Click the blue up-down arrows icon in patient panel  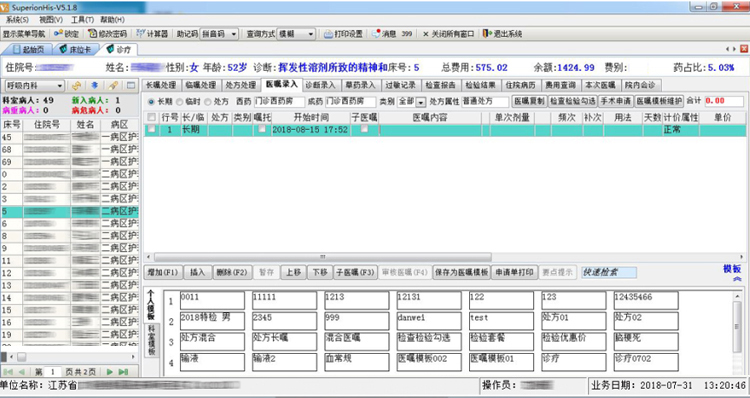[x=95, y=86]
